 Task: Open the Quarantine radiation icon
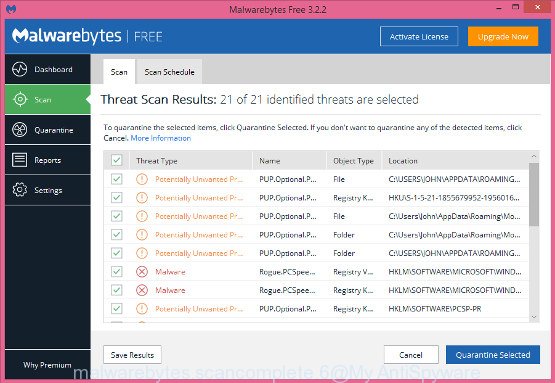19,130
